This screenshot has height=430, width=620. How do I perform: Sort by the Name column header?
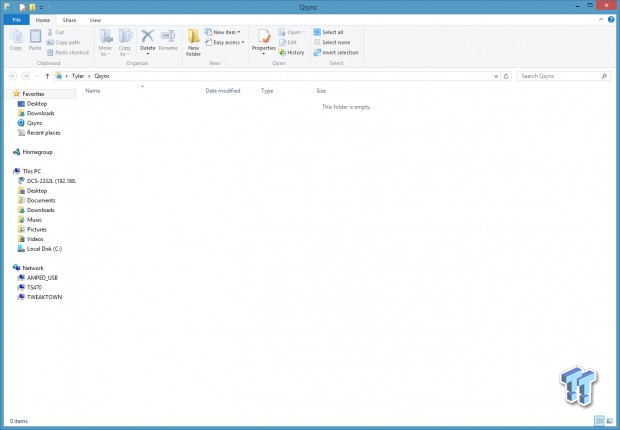pos(93,91)
